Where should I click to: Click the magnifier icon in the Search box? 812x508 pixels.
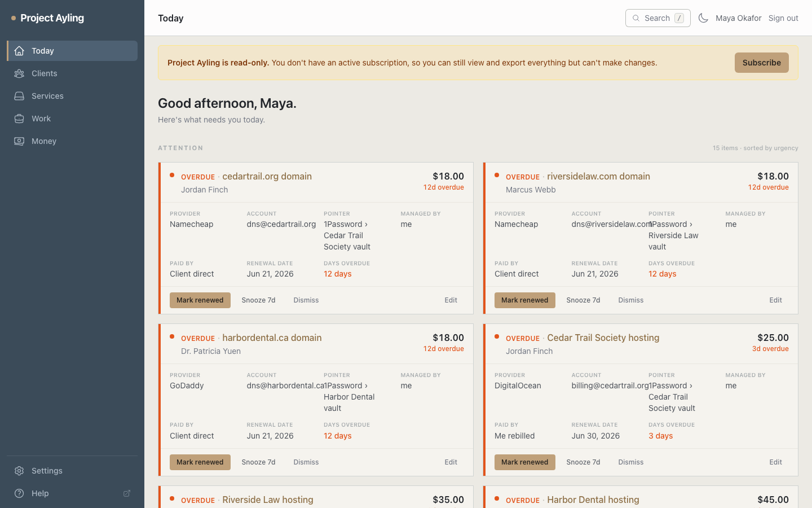pos(636,18)
